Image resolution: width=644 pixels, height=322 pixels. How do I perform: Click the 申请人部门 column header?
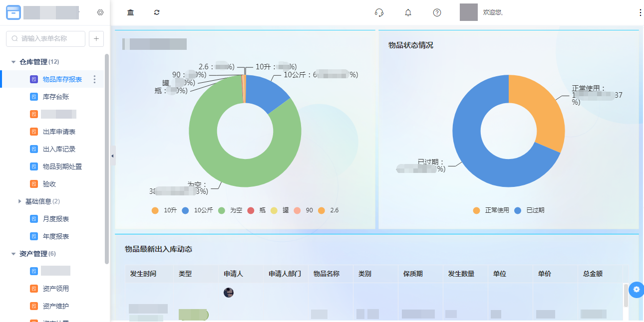[285, 274]
